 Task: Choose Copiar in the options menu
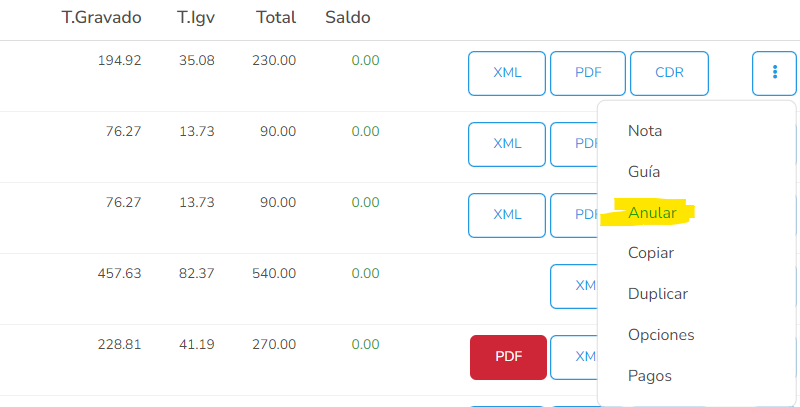click(651, 253)
